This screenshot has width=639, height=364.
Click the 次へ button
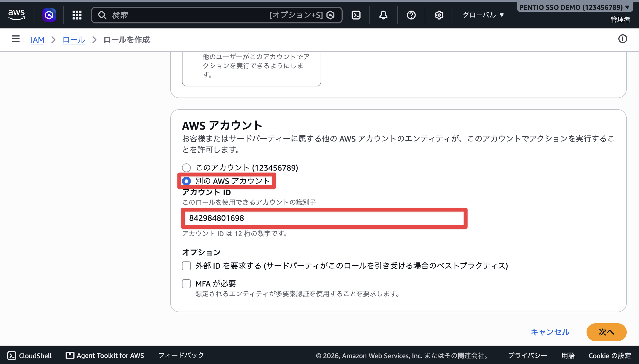click(606, 332)
